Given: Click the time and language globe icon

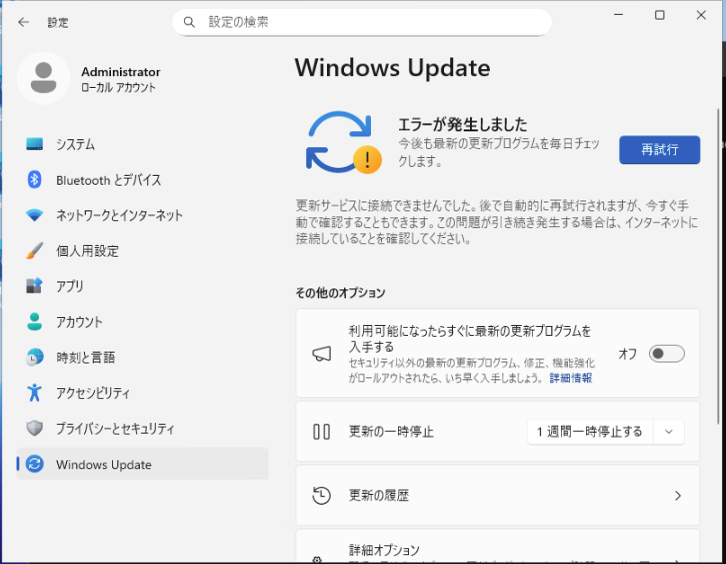Looking at the screenshot, I should 35,357.
